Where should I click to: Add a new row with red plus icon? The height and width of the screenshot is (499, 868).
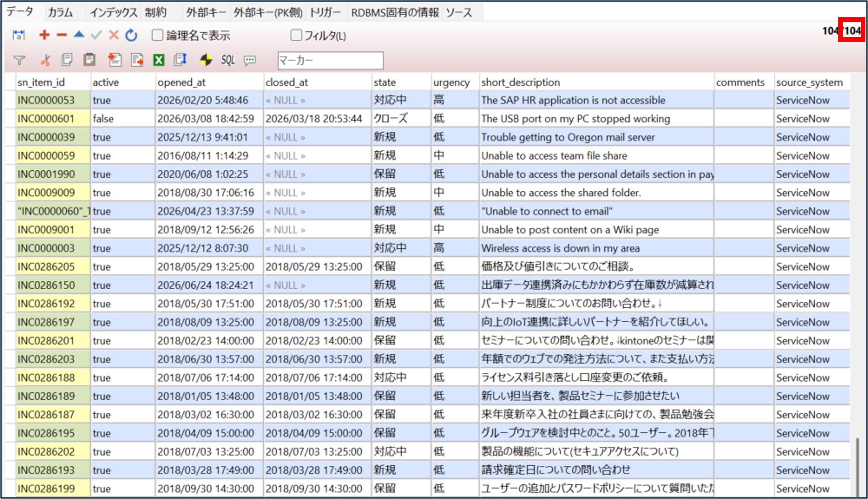(44, 35)
